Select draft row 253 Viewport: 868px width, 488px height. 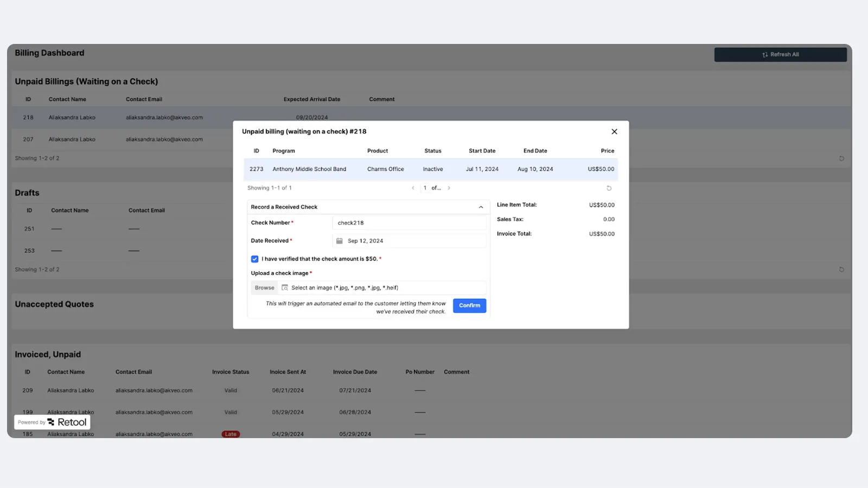[122, 251]
